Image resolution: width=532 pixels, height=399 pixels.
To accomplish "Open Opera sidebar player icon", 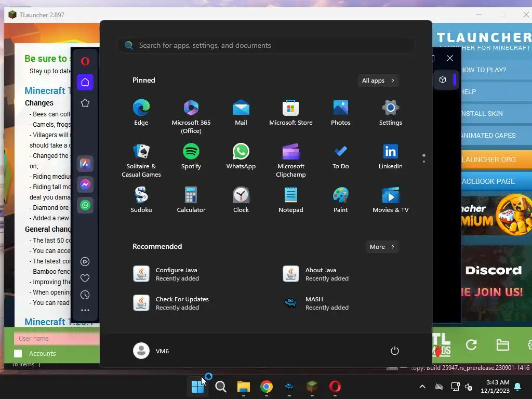I will (x=85, y=262).
